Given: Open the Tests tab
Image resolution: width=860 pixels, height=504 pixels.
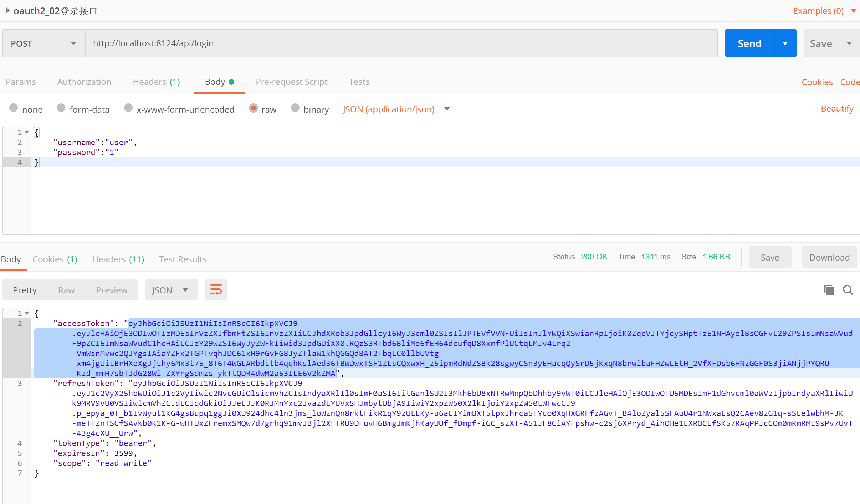Looking at the screenshot, I should (x=359, y=82).
